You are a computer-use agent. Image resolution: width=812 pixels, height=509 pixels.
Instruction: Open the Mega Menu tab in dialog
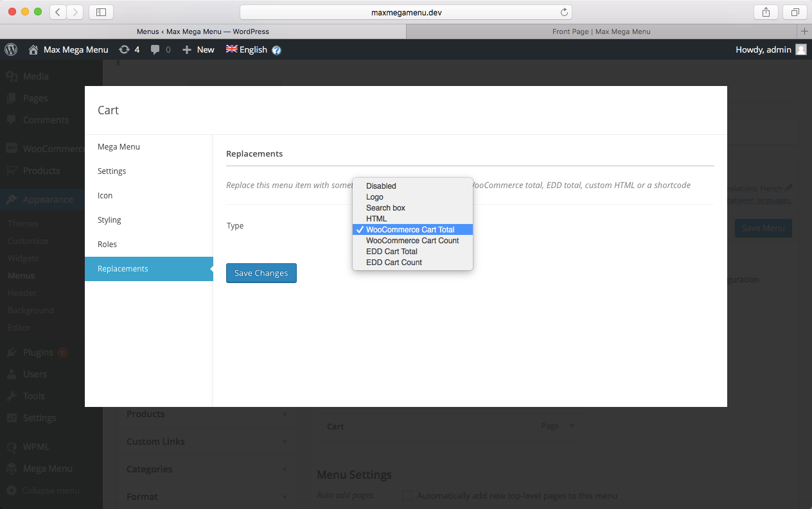coord(149,147)
